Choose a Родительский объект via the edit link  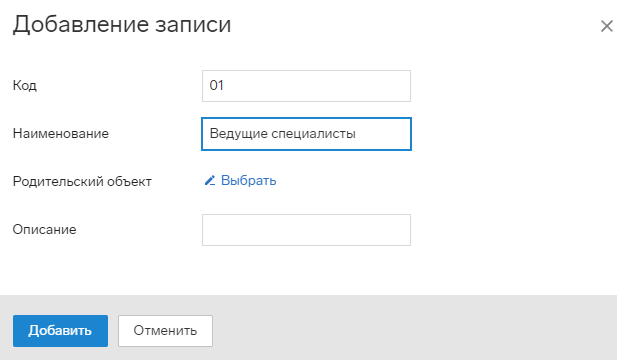click(x=240, y=181)
